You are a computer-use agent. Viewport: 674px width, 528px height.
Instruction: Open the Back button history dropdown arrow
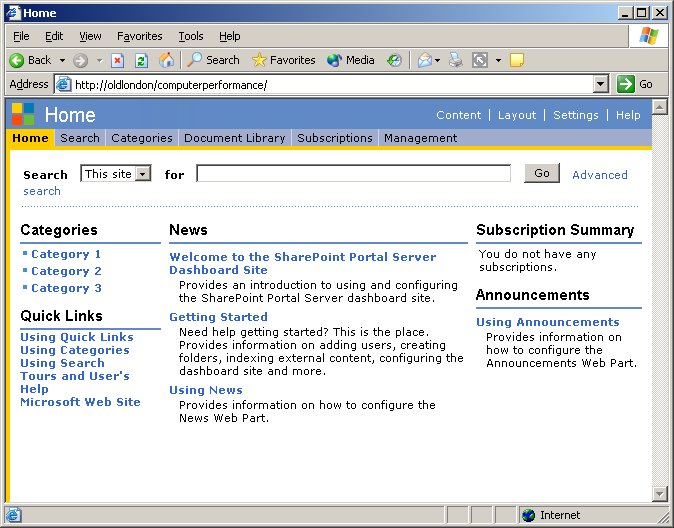coord(62,61)
